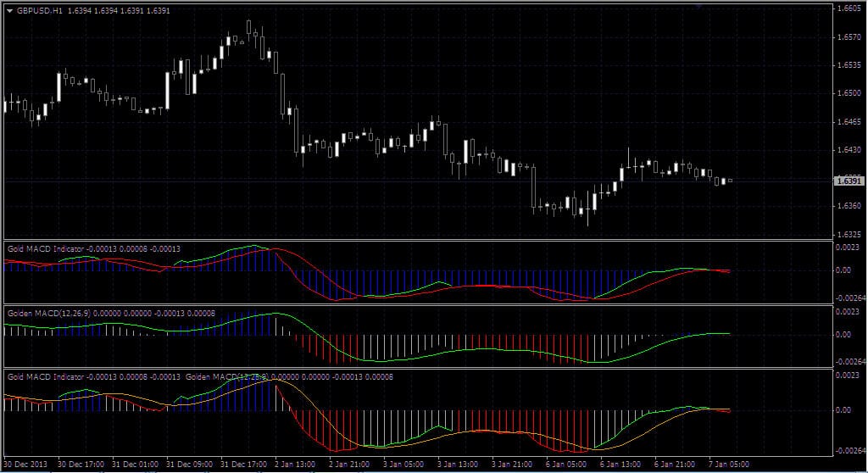
Task: Click the triangle arrow beside GBPUSD,H1
Action: (x=9, y=11)
